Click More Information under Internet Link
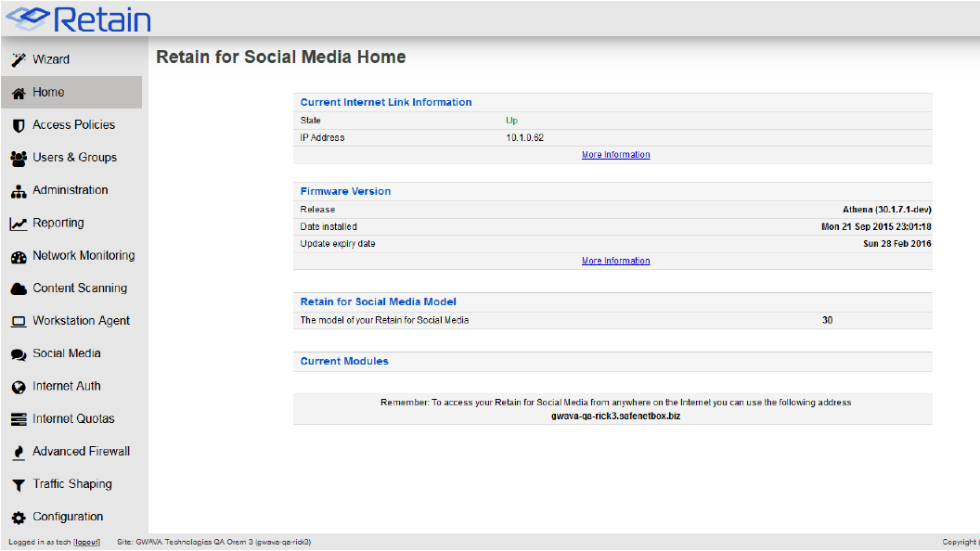 coord(615,155)
